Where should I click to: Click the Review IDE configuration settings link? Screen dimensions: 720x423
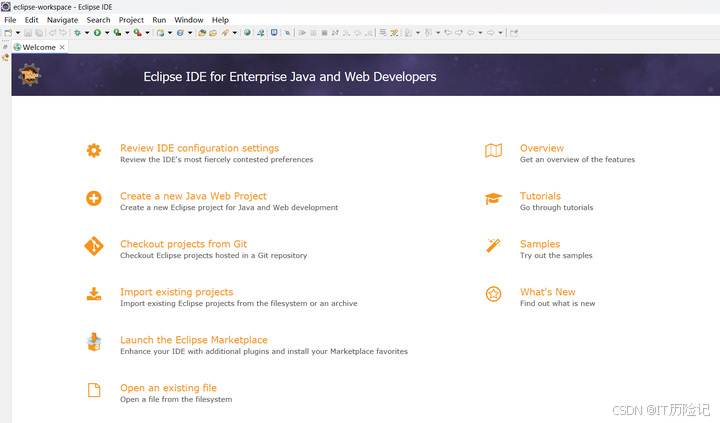pos(199,148)
